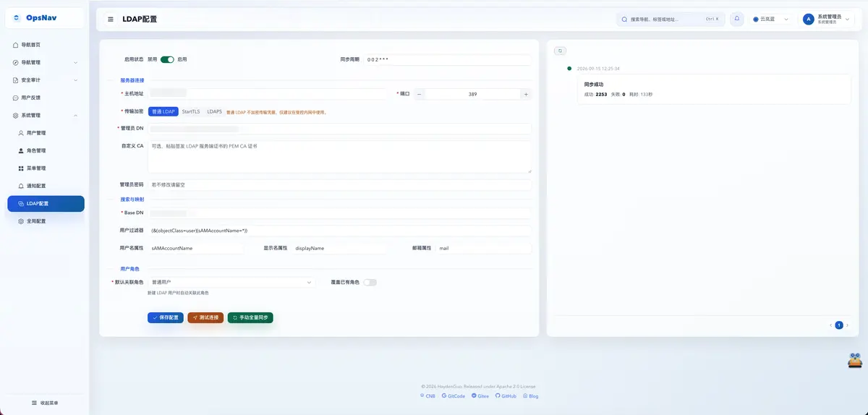Click the 安全审计 document icon
Image resolution: width=868 pixels, height=415 pixels.
[16, 80]
